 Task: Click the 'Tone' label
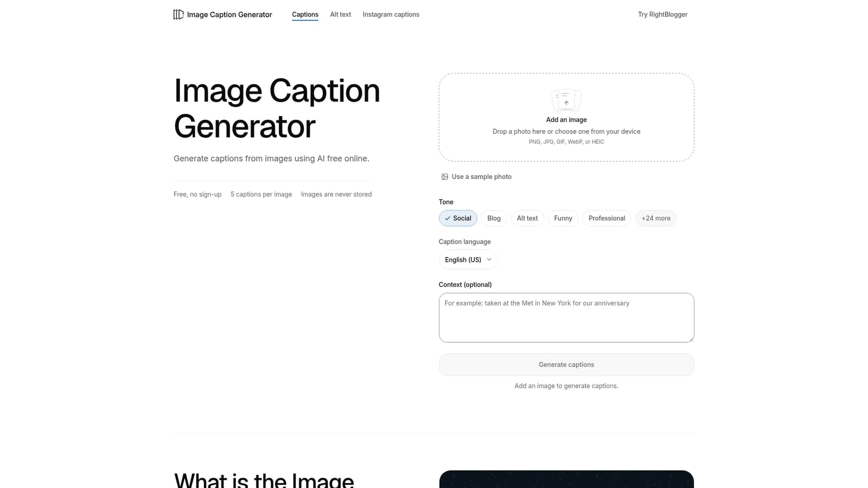point(446,202)
